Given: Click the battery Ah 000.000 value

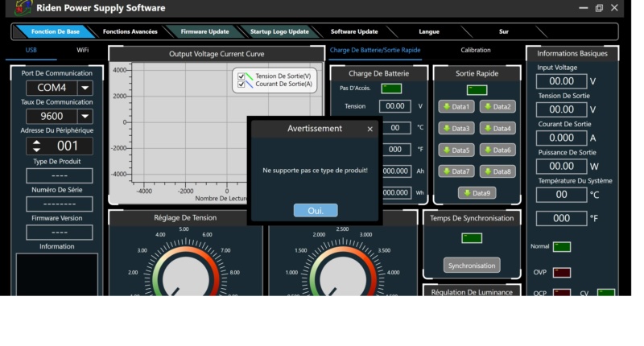Looking at the screenshot, I should click(396, 171).
